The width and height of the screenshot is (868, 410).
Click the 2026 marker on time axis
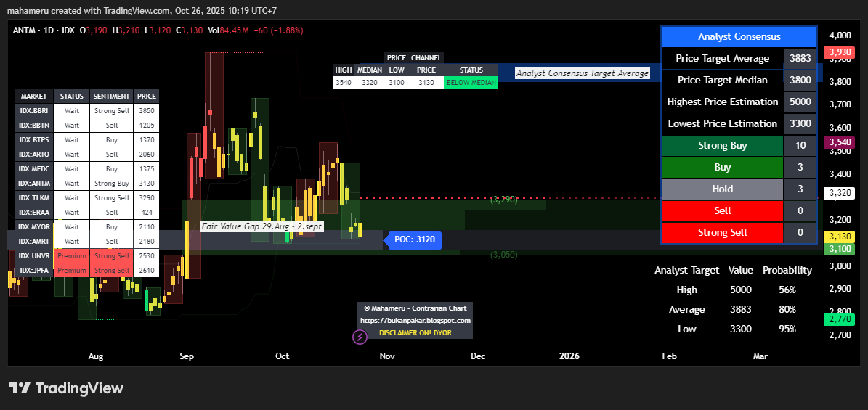point(569,356)
